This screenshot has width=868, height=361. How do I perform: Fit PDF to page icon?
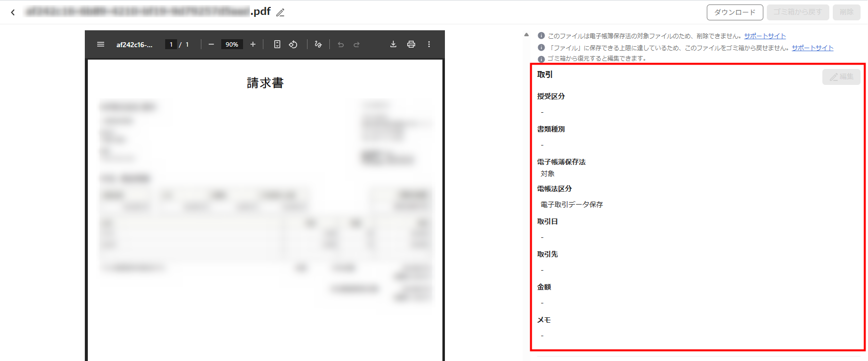tap(277, 44)
